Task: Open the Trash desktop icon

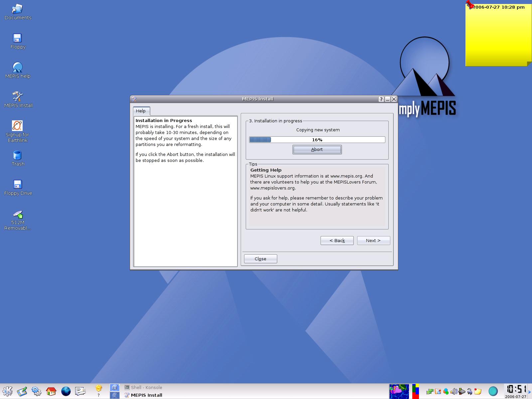Action: [18, 158]
